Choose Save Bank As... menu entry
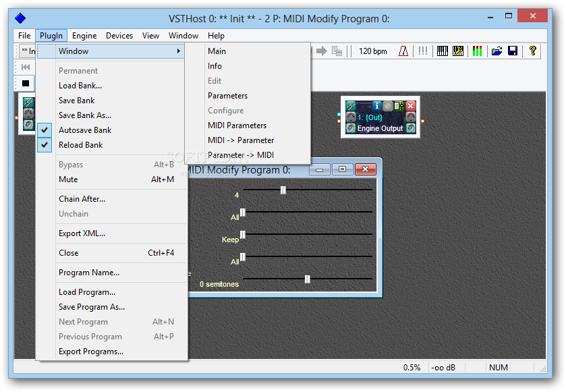The height and width of the screenshot is (392, 566). click(x=112, y=115)
